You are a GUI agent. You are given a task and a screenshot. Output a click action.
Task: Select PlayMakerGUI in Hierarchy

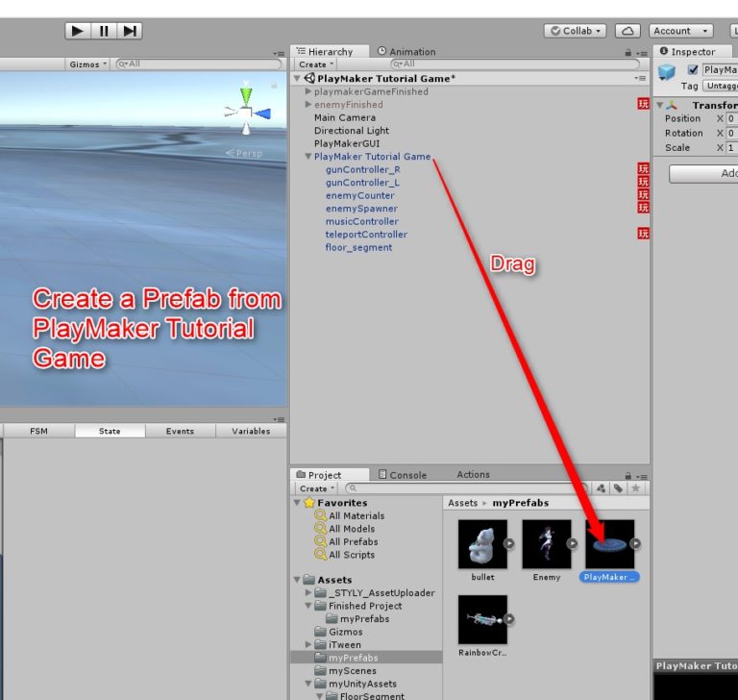[x=347, y=143]
